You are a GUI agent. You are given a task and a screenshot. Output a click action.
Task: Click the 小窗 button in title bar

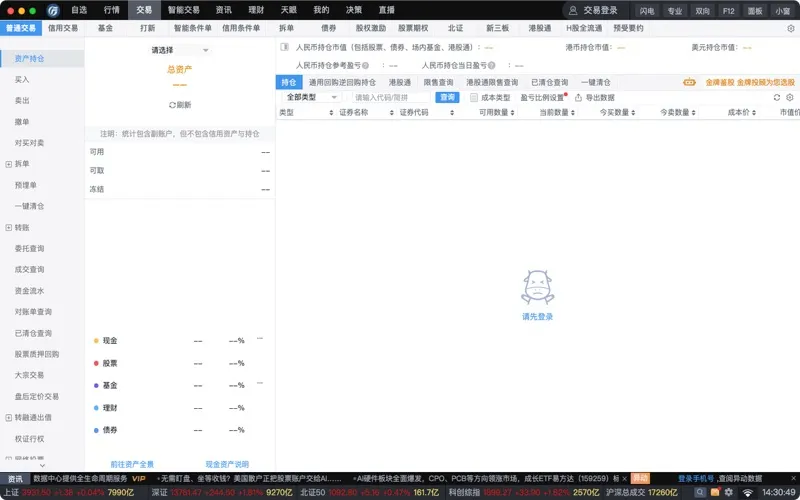pos(783,11)
